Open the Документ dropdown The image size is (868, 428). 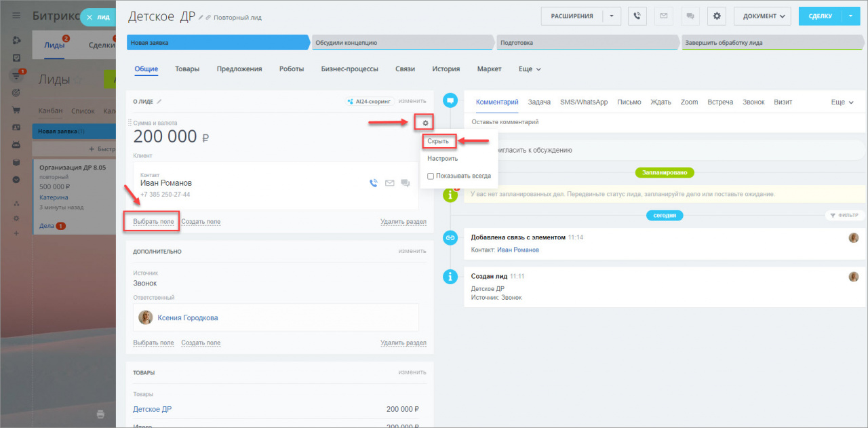click(762, 16)
